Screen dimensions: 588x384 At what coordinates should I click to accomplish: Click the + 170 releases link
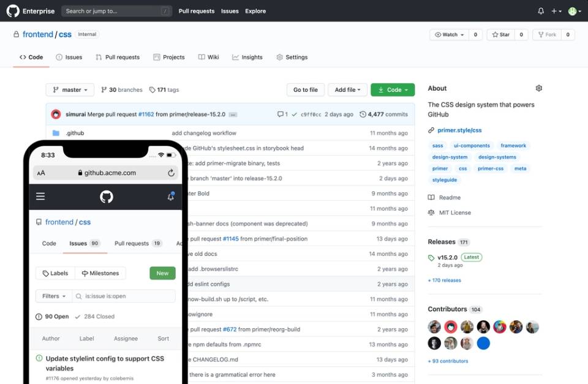(x=445, y=280)
